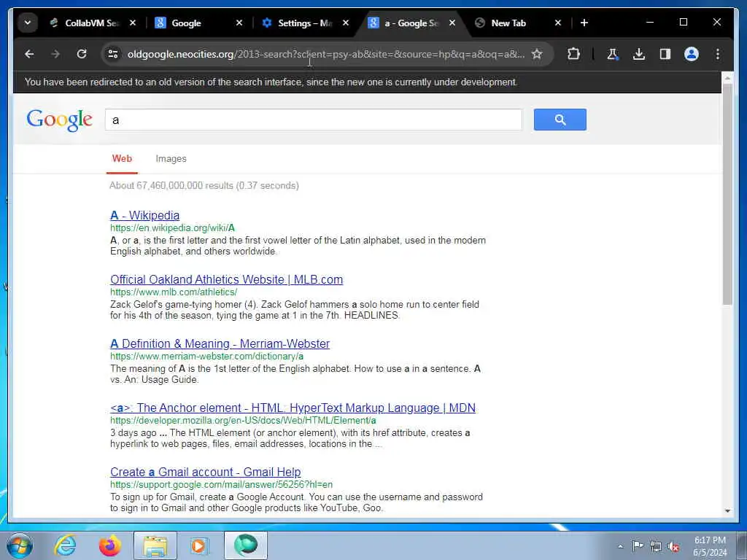Switch to the CollabVM tab

pos(92,23)
